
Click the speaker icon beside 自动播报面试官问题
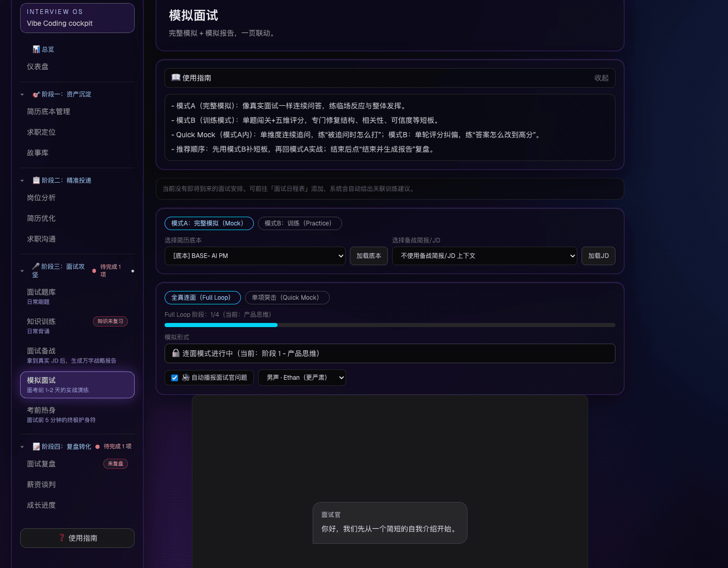pyautogui.click(x=186, y=378)
